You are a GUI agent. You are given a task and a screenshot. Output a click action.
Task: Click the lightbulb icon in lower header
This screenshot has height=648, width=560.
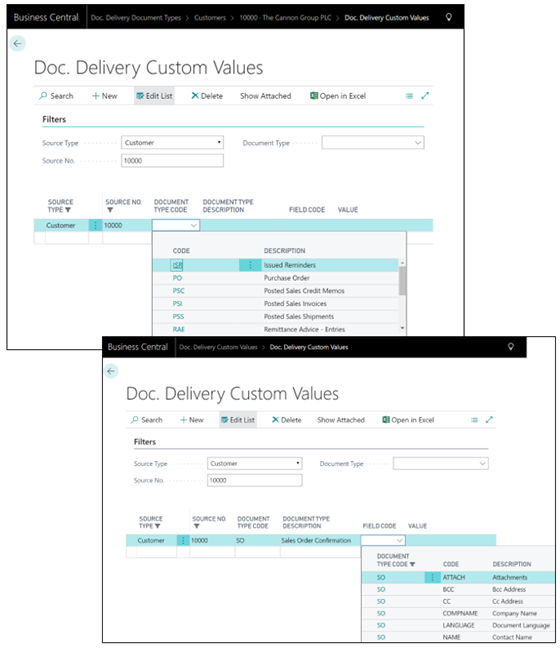point(511,347)
